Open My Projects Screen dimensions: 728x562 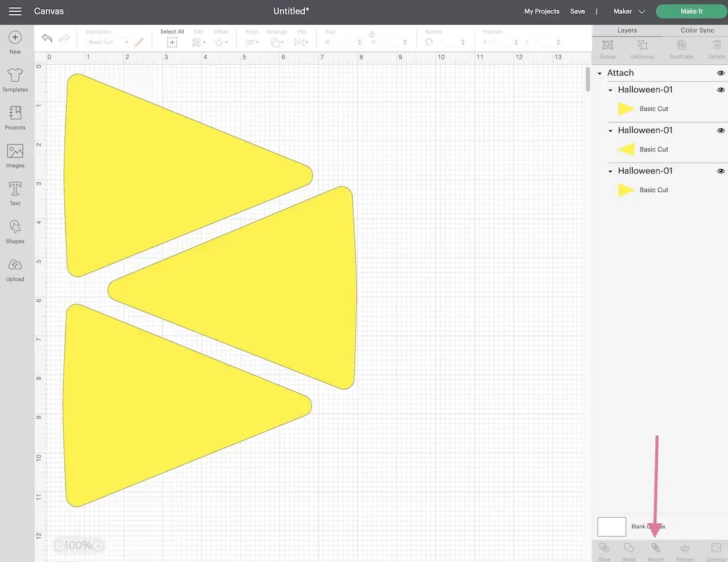pos(542,12)
